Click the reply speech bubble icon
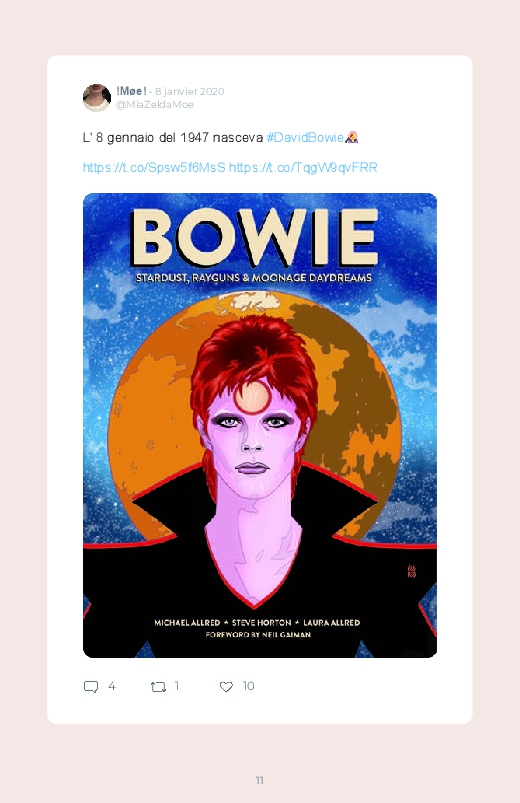Viewport: 520px width, 803px height. pyautogui.click(x=91, y=687)
